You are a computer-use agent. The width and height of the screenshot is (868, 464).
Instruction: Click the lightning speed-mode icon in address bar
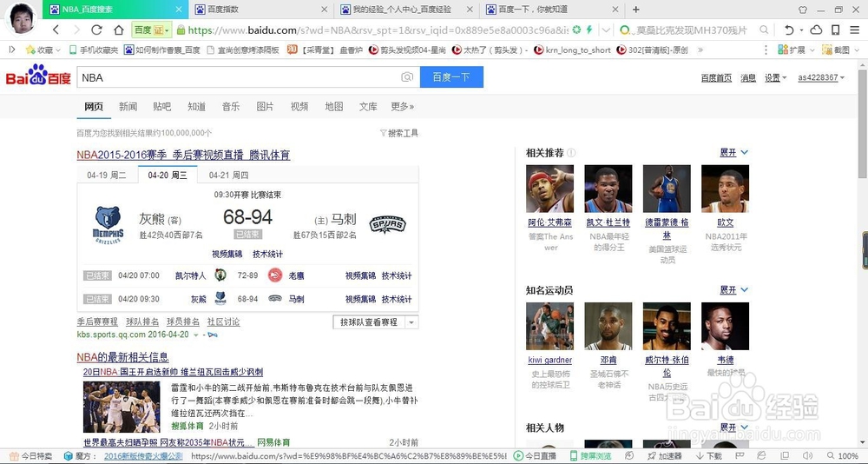[x=589, y=30]
